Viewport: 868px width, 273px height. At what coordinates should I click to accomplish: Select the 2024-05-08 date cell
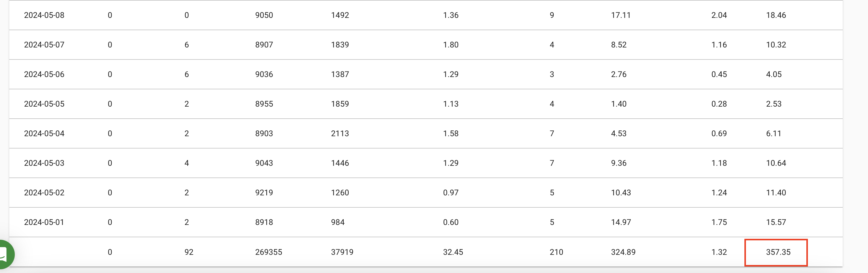click(44, 15)
